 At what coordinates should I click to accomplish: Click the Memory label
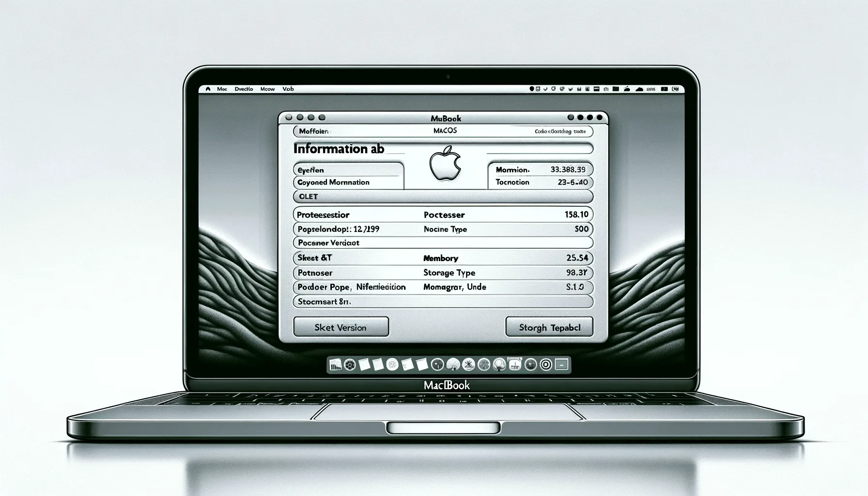point(440,258)
